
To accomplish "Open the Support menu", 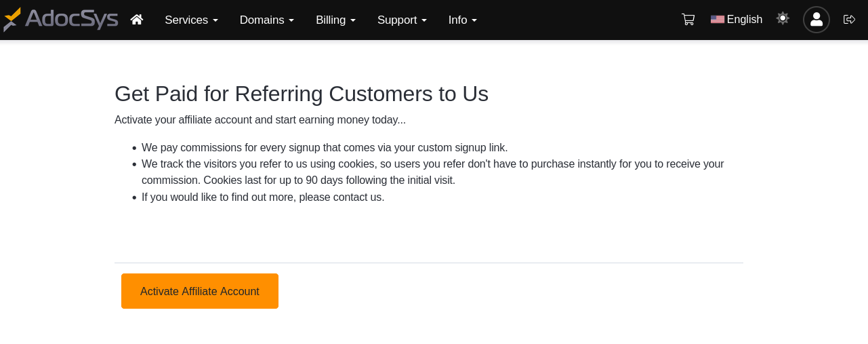I will click(402, 20).
